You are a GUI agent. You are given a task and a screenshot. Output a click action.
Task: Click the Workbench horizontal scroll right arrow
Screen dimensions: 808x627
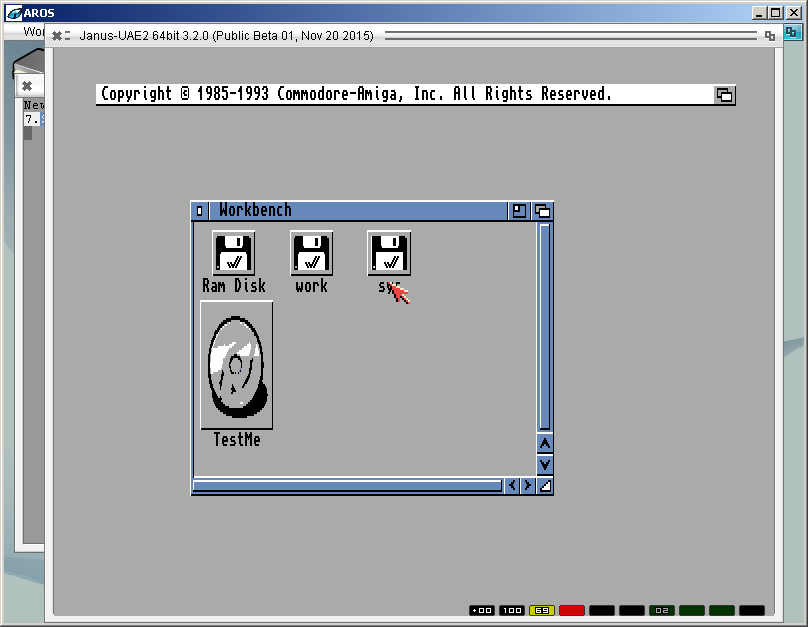tap(528, 485)
